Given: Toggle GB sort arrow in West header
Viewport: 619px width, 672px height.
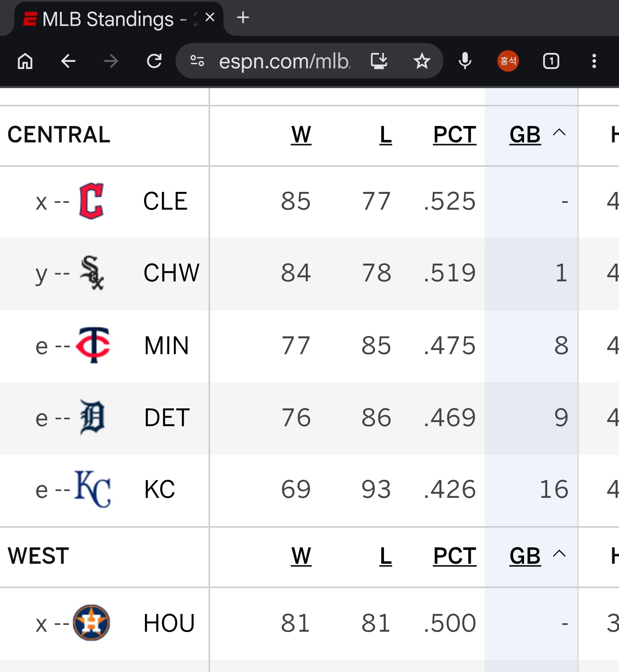Looking at the screenshot, I should (x=559, y=554).
